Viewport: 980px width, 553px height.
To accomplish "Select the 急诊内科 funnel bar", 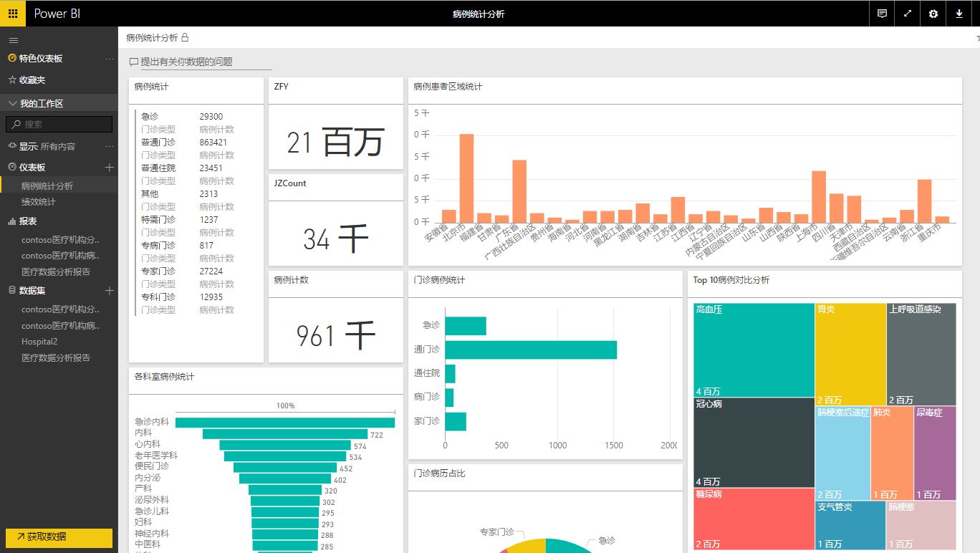I will (x=285, y=423).
